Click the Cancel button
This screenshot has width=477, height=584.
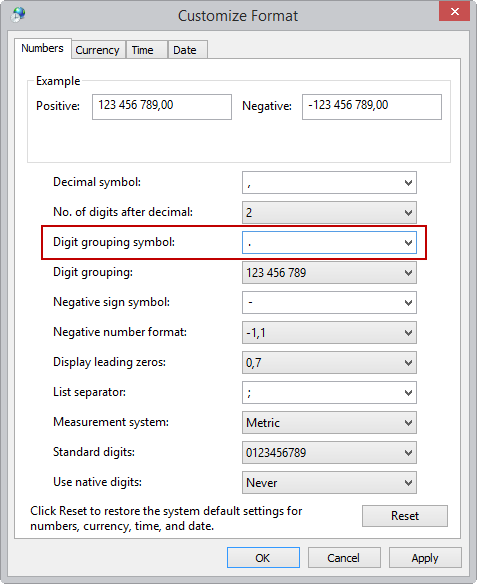click(344, 558)
